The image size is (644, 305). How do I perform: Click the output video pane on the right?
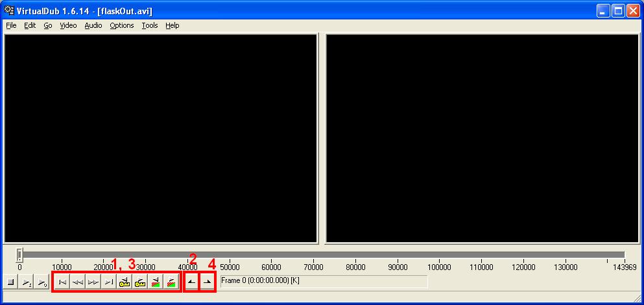483,139
